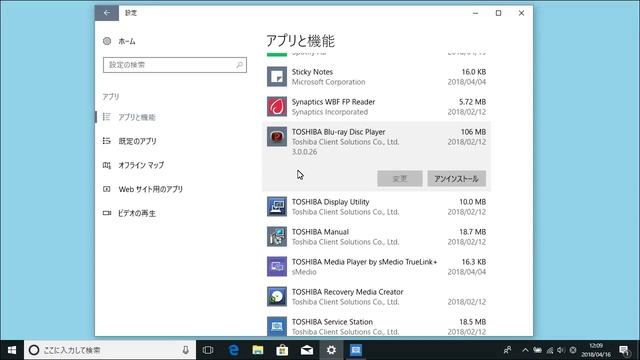Open Task View from taskbar

(x=208, y=350)
